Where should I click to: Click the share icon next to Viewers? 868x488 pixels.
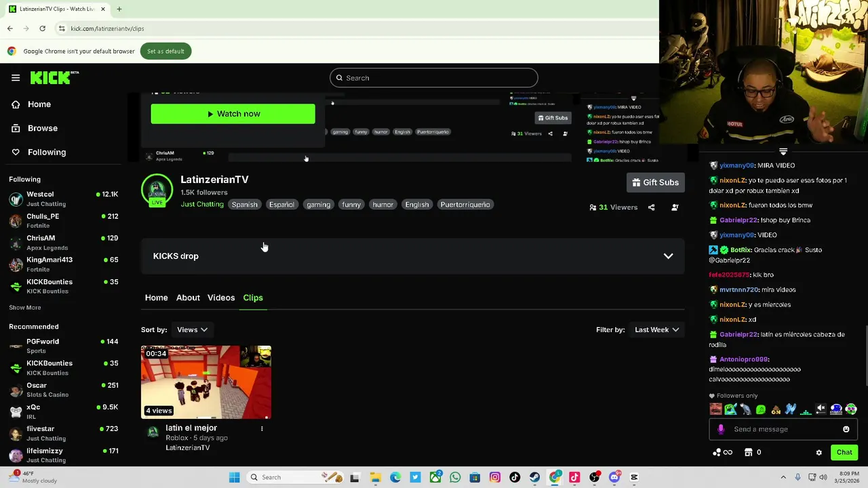tap(651, 207)
